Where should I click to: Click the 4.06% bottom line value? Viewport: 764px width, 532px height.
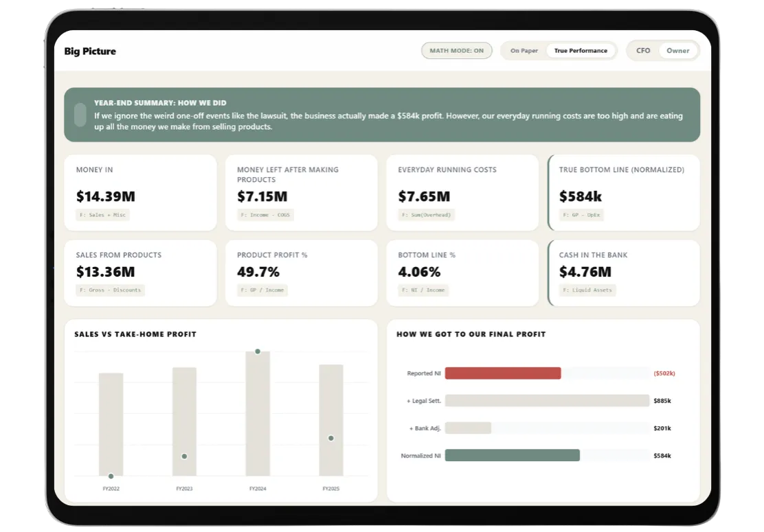[x=419, y=272]
